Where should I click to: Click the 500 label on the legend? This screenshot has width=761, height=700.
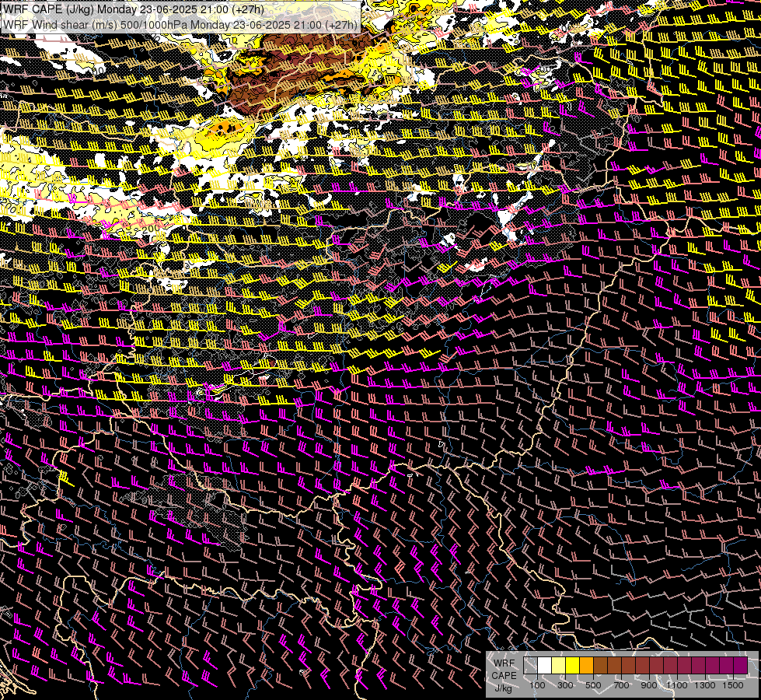(x=593, y=685)
